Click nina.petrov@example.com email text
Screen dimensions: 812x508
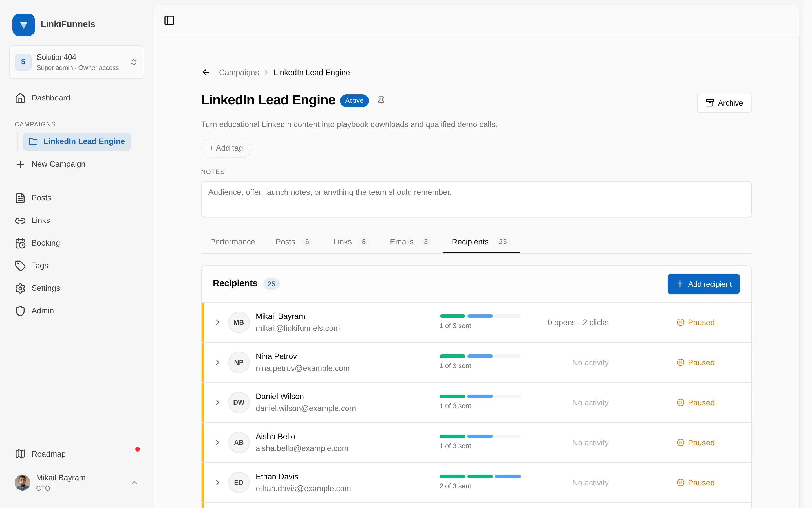303,368
